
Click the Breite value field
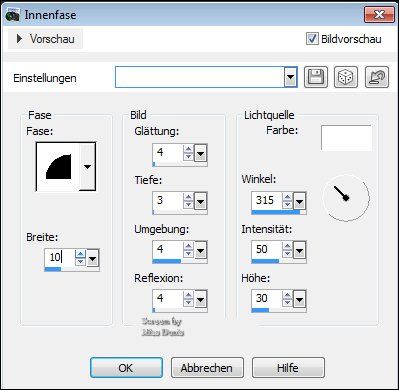click(59, 257)
